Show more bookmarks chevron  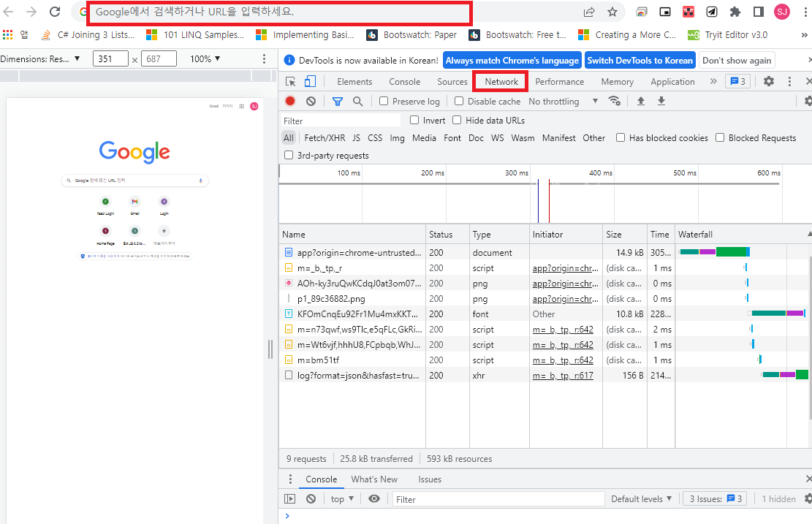tap(804, 34)
